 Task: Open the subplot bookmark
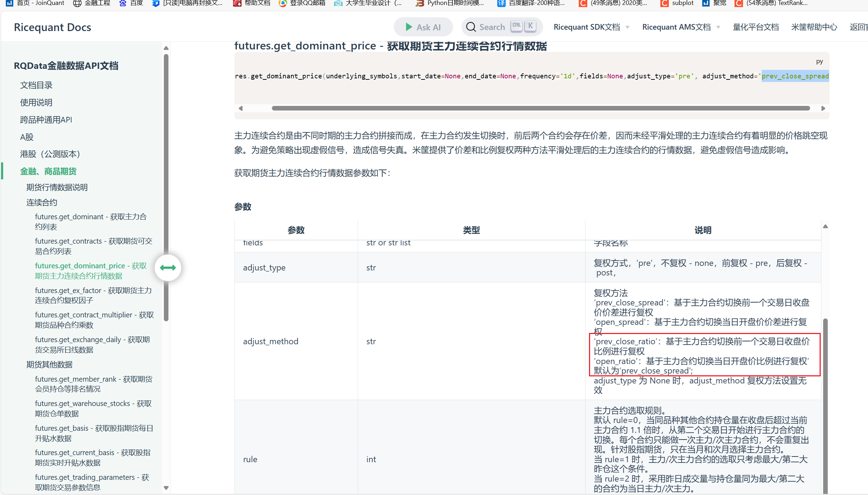click(677, 3)
